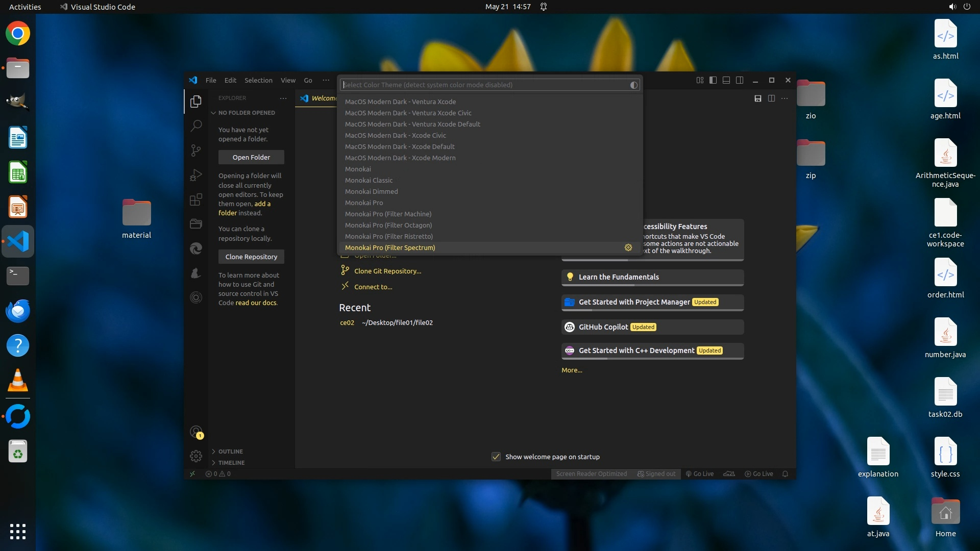This screenshot has width=980, height=551.
Task: Click the Select Color Theme input field
Action: pos(485,85)
